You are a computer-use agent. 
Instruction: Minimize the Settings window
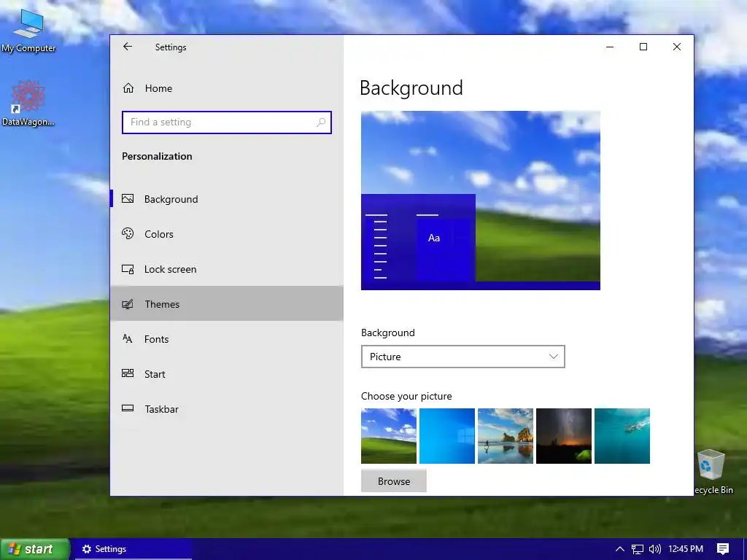pyautogui.click(x=610, y=47)
